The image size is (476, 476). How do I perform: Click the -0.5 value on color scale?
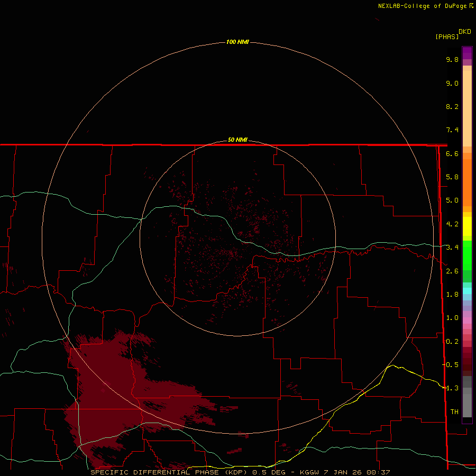click(450, 364)
